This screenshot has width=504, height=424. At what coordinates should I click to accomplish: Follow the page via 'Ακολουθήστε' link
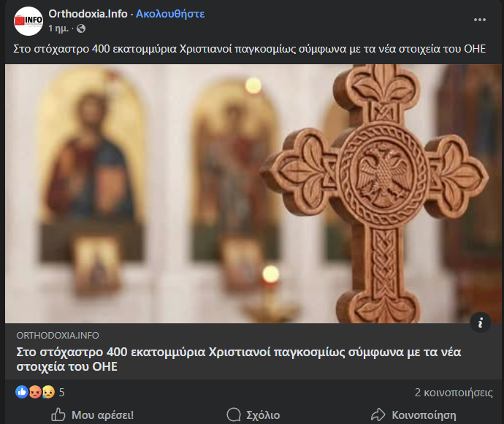[x=170, y=14]
